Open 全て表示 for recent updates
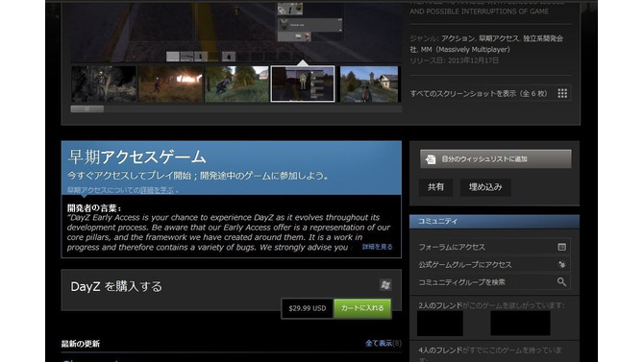The width and height of the screenshot is (644, 362). (x=379, y=343)
